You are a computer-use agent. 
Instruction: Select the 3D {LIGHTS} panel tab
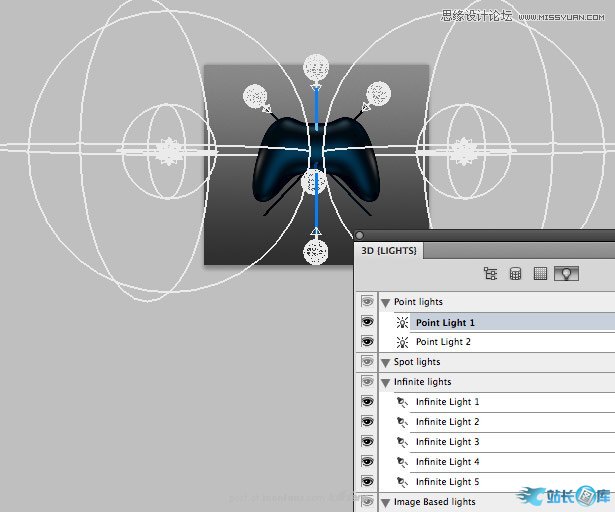tap(389, 249)
